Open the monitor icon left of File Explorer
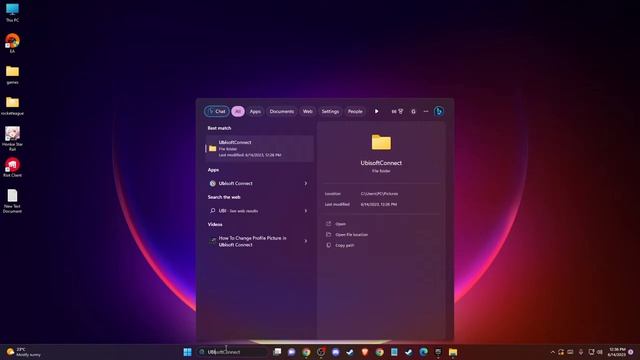 (438, 352)
